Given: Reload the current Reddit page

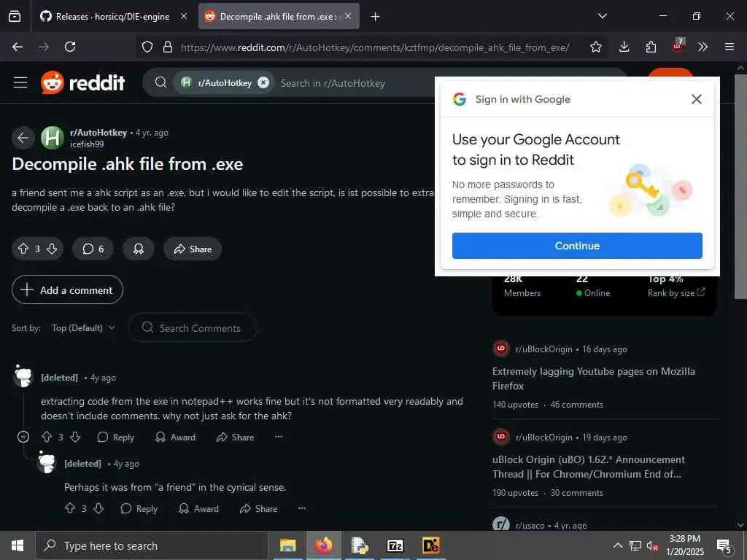Looking at the screenshot, I should [70, 47].
